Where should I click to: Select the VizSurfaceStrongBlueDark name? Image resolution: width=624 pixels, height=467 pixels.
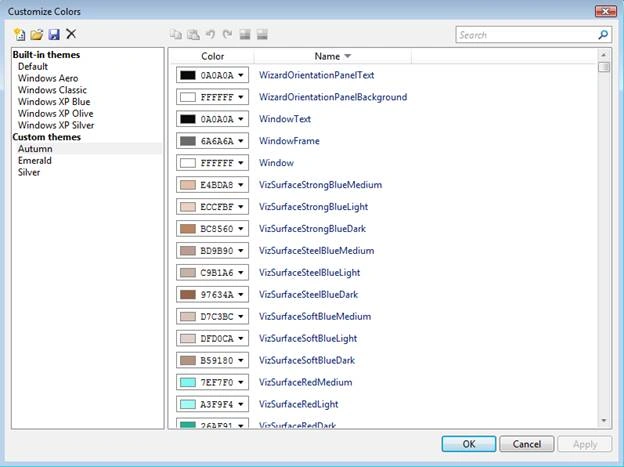(312, 229)
